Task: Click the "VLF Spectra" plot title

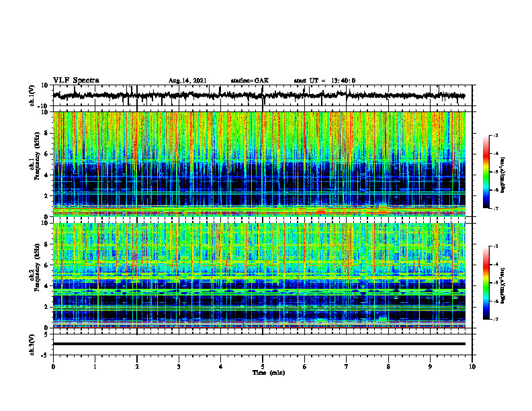Action: tap(76, 81)
